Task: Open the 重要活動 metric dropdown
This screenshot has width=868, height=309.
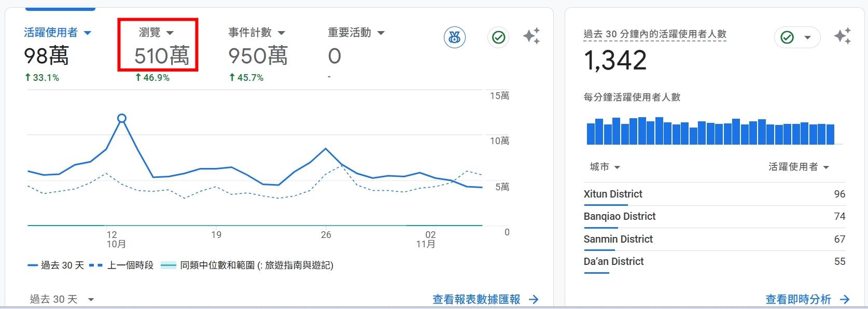Action: pyautogui.click(x=381, y=33)
